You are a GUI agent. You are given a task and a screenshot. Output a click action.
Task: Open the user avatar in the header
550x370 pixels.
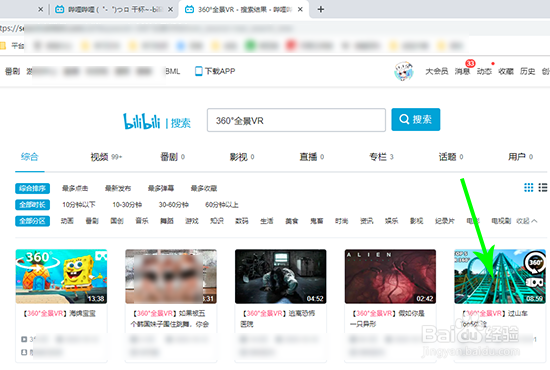coord(404,71)
